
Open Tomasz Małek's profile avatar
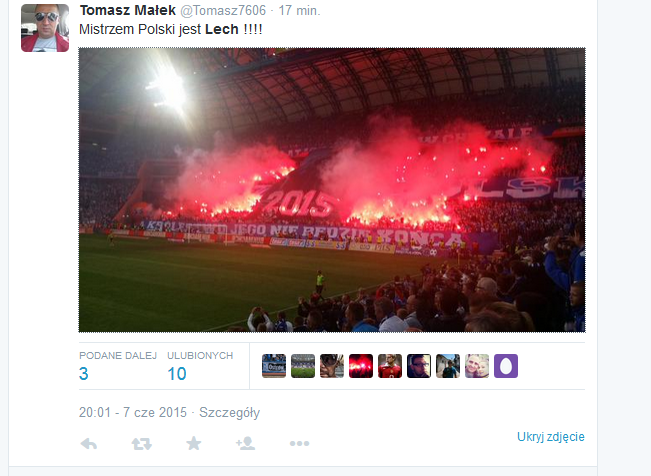point(45,28)
